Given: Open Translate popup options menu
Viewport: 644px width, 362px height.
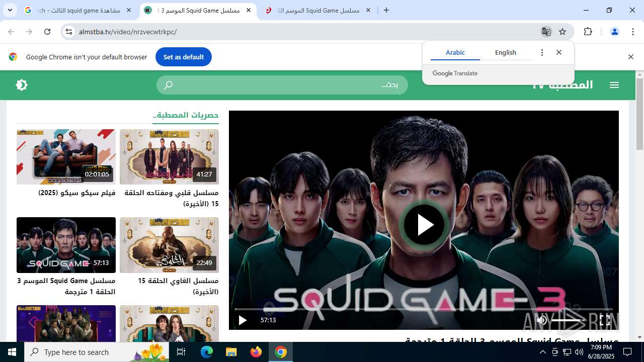Looking at the screenshot, I should tap(542, 52).
